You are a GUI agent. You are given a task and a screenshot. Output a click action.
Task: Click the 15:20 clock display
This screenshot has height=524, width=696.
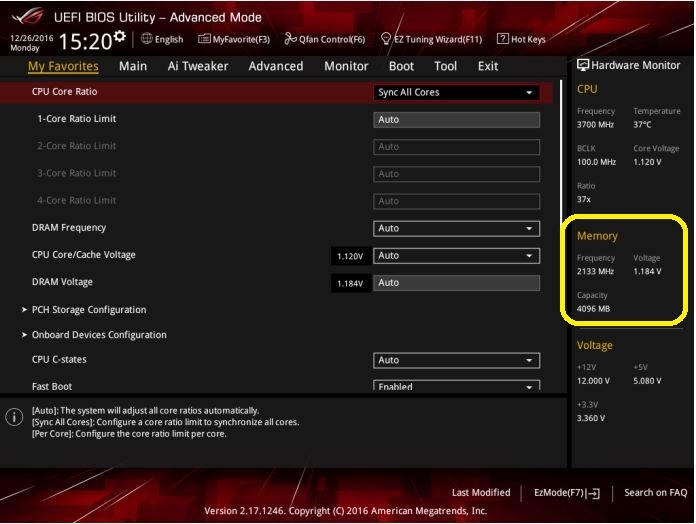pyautogui.click(x=86, y=41)
